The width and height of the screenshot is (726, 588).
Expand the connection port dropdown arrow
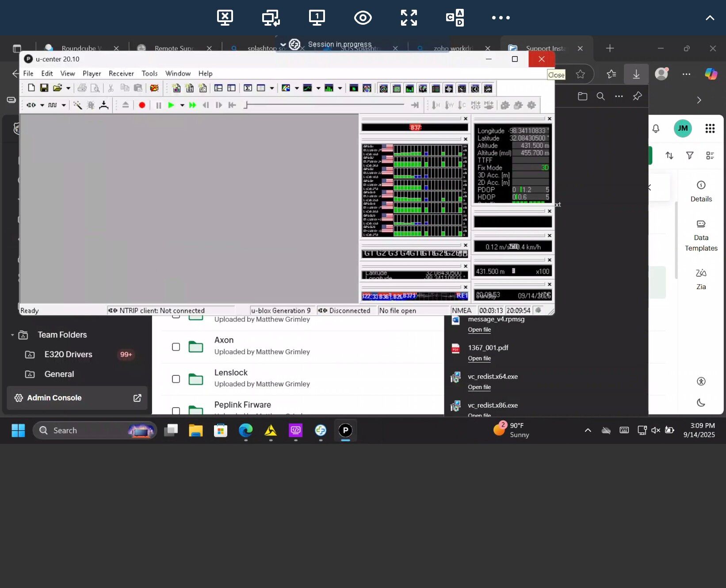coord(42,105)
